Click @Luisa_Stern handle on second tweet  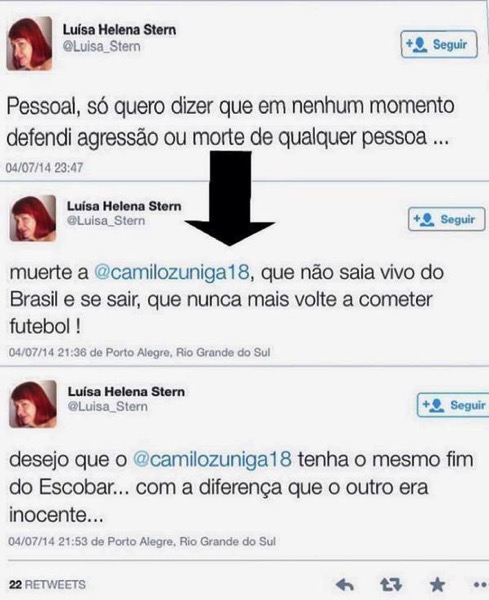coord(106,221)
